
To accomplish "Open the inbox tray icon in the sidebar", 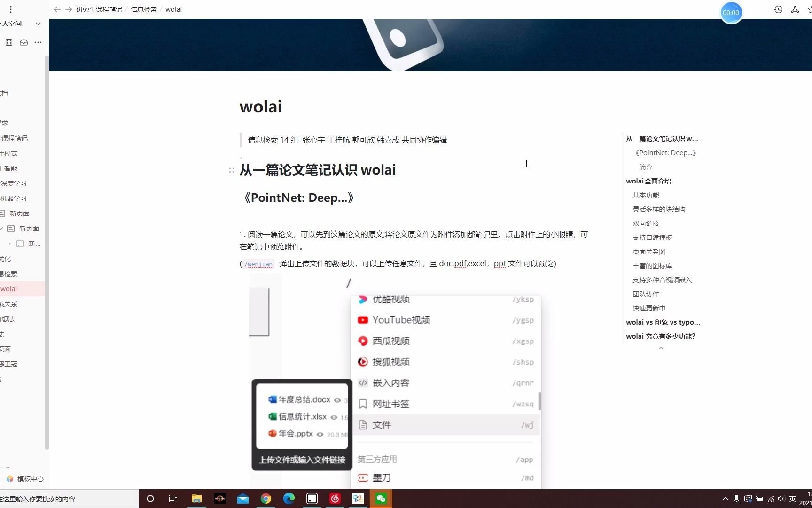I will tap(23, 42).
